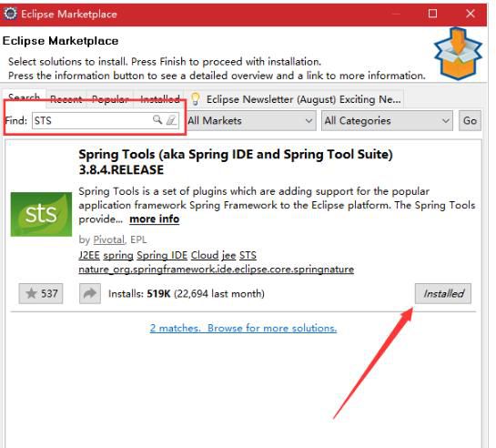Switch to the Installed tab
The width and height of the screenshot is (496, 448).
160,99
